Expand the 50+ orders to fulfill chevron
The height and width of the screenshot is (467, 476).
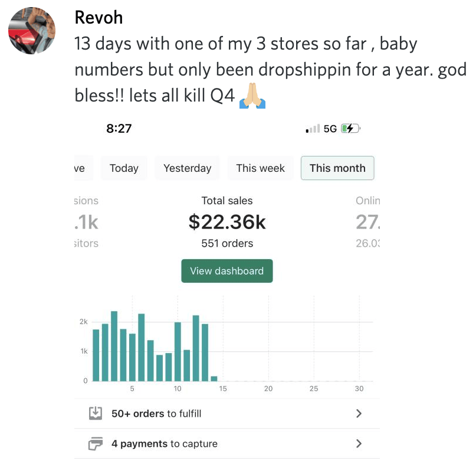point(359,413)
